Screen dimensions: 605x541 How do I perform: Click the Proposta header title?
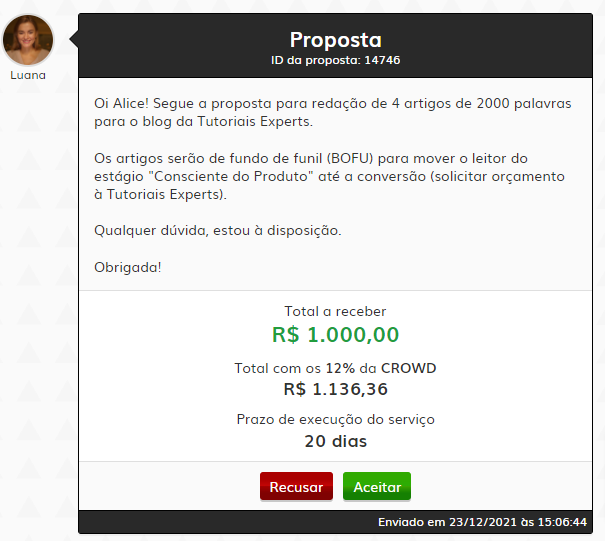point(336,40)
